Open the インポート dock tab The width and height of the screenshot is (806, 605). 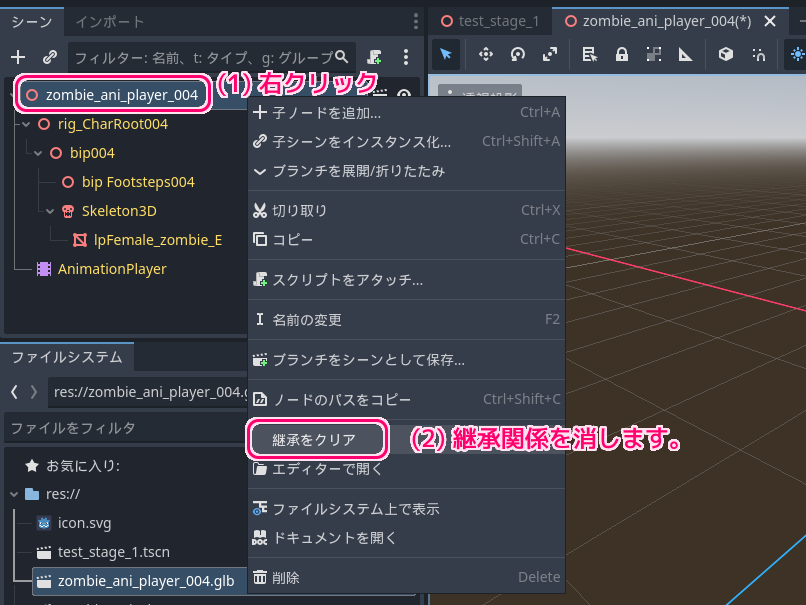click(x=110, y=21)
